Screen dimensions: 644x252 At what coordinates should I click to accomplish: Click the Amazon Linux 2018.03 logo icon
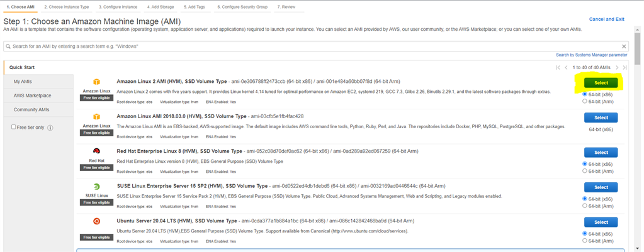[x=96, y=117]
